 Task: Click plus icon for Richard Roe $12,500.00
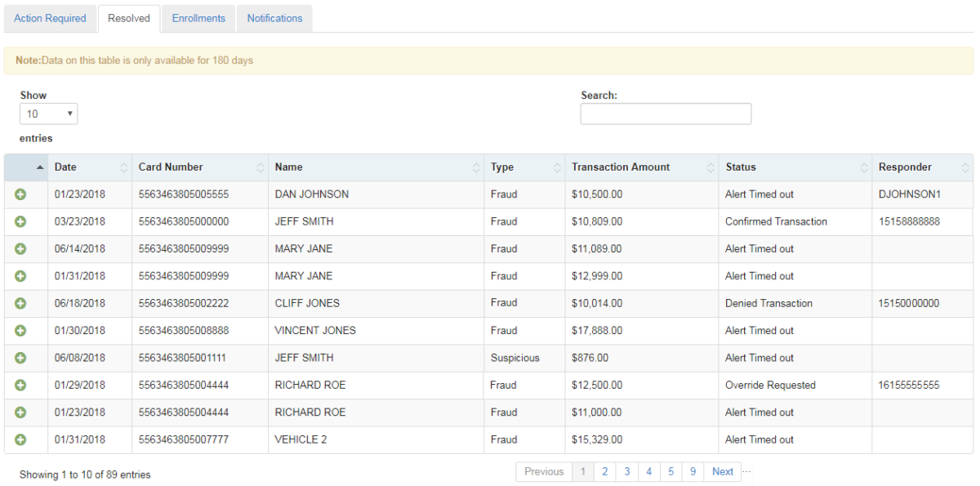point(20,385)
